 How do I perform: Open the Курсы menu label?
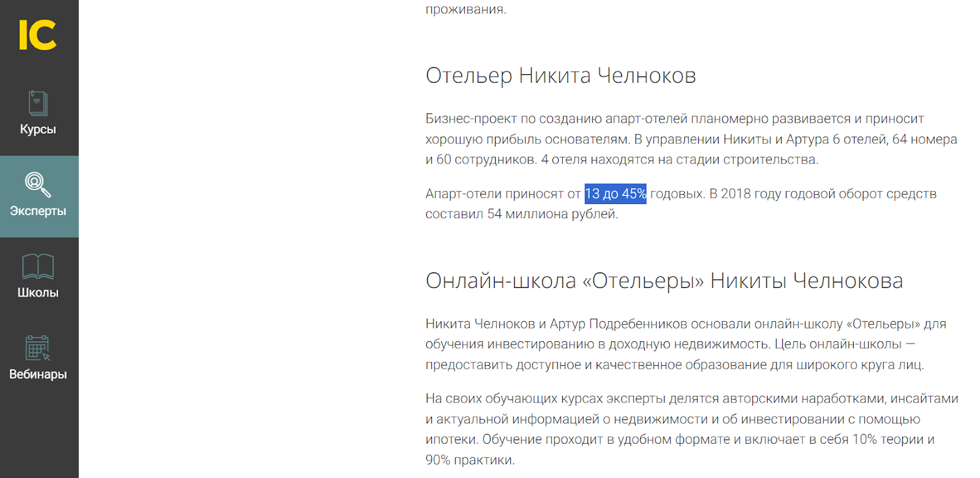[x=38, y=129]
